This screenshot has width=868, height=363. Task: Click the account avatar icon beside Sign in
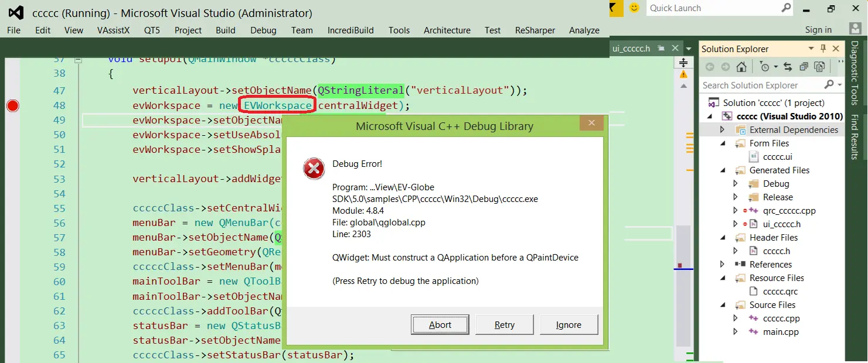(x=855, y=29)
